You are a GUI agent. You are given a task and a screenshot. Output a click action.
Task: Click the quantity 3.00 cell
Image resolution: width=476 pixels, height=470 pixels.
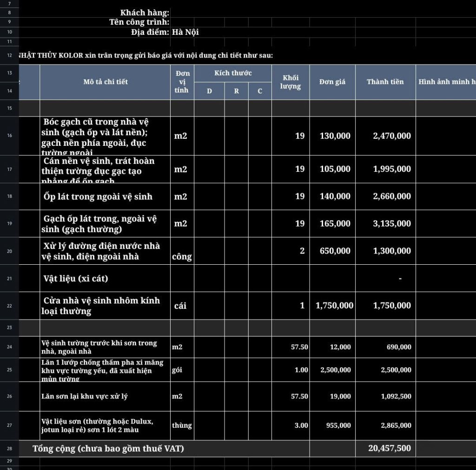coord(291,425)
